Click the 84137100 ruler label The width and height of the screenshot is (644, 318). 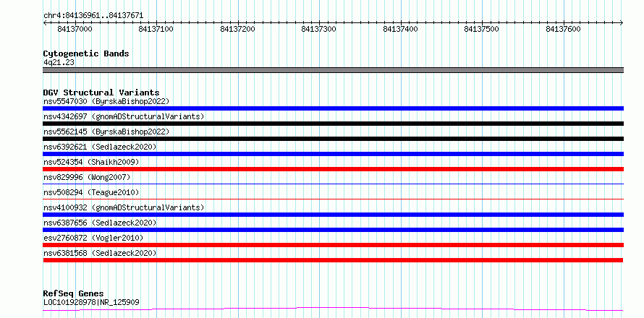[156, 29]
